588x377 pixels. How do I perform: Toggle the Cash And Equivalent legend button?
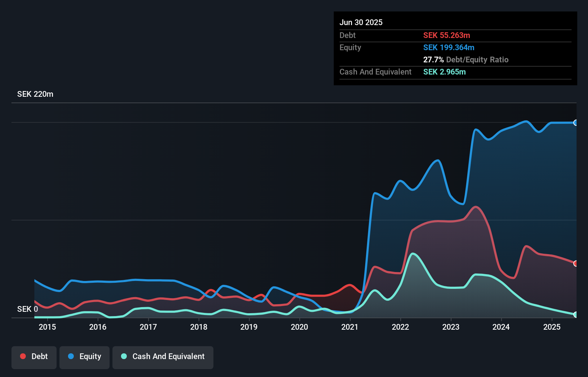click(163, 357)
